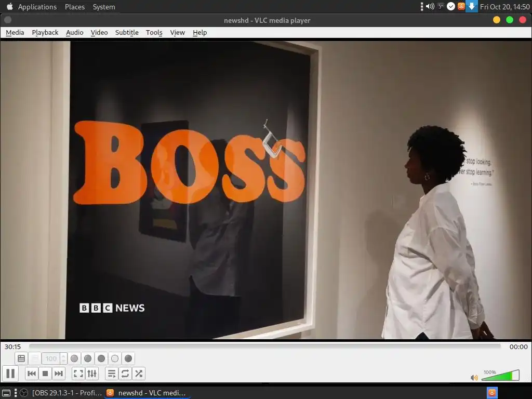Open the System menu in top panel
Screen dimensions: 532x399
point(104,7)
